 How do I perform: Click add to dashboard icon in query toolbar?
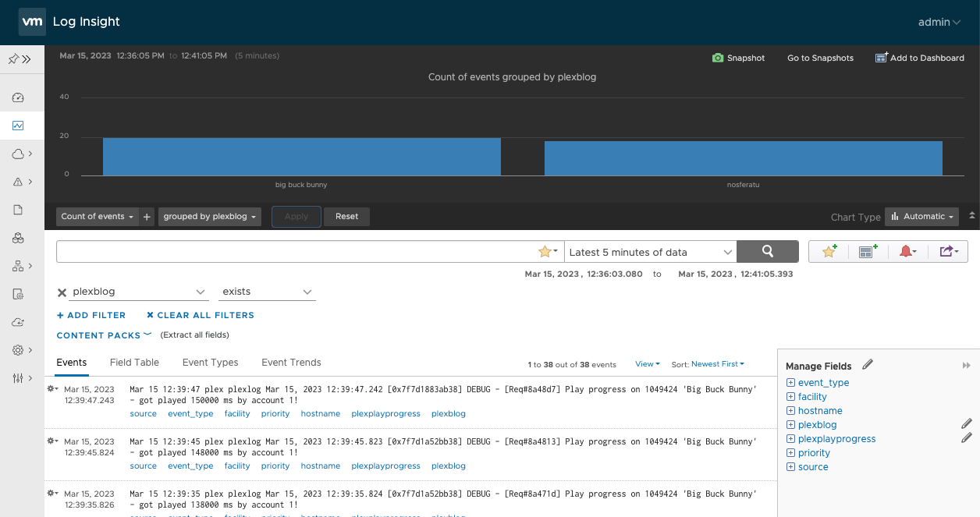point(868,251)
